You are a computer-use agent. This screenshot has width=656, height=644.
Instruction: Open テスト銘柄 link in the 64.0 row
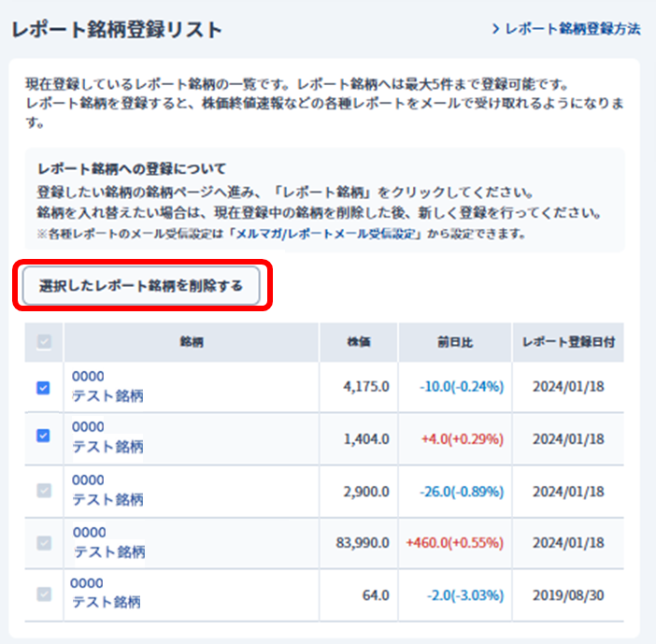point(107,603)
